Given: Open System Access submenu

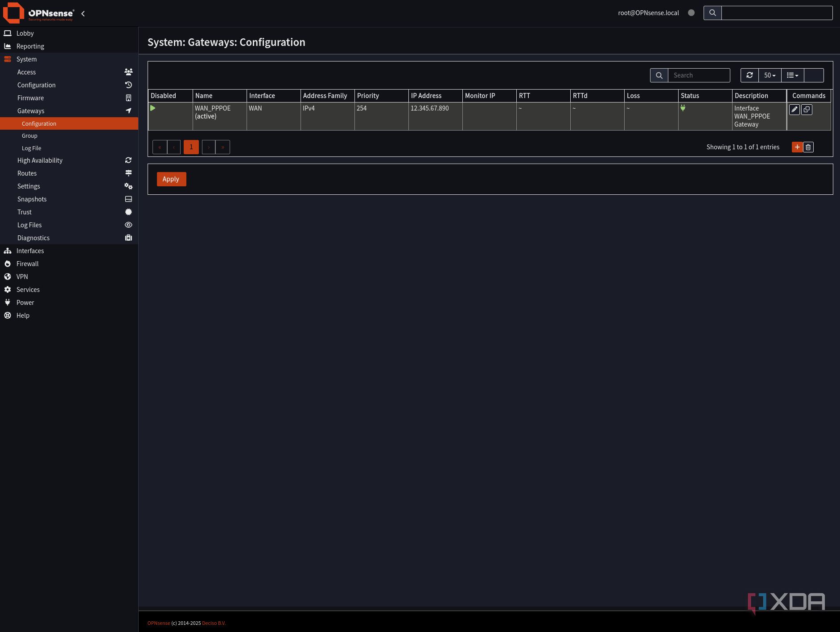Looking at the screenshot, I should (x=69, y=72).
